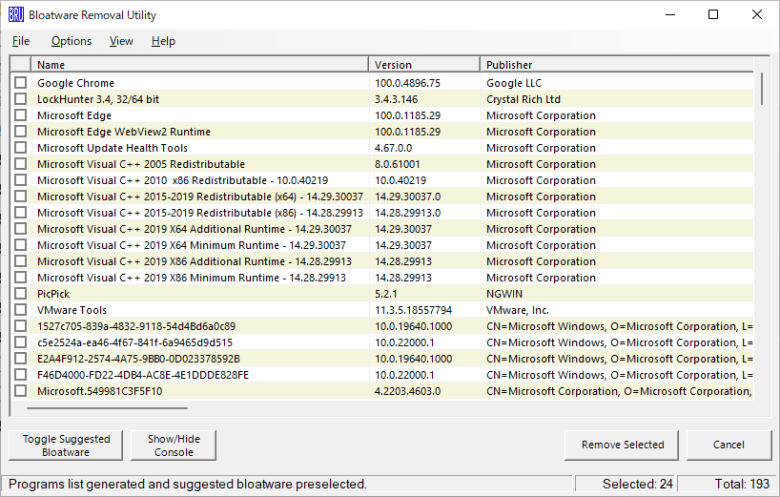Select the c5e2524a-ea46-4f67 entry name
Viewport: 780px width, 497px height.
click(135, 343)
